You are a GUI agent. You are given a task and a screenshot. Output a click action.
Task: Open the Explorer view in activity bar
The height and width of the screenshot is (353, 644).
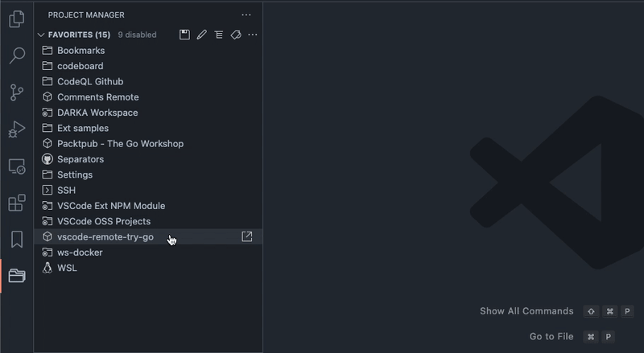coord(16,18)
